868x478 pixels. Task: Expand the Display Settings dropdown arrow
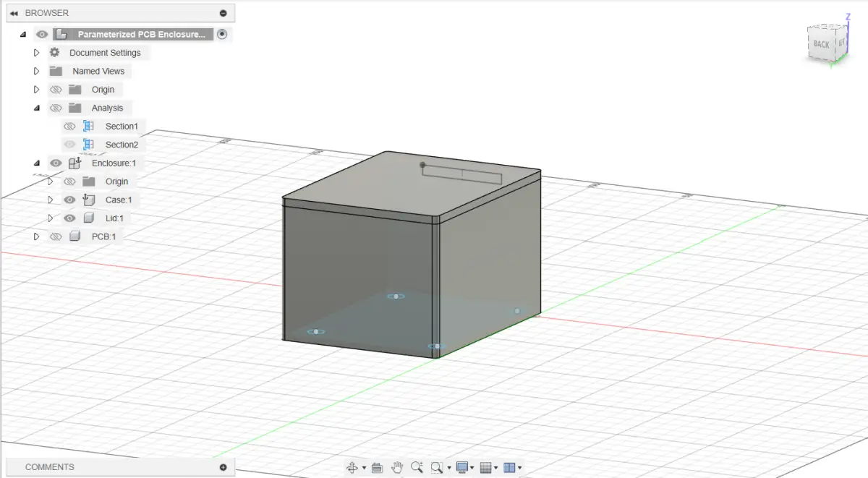pyautogui.click(x=472, y=469)
